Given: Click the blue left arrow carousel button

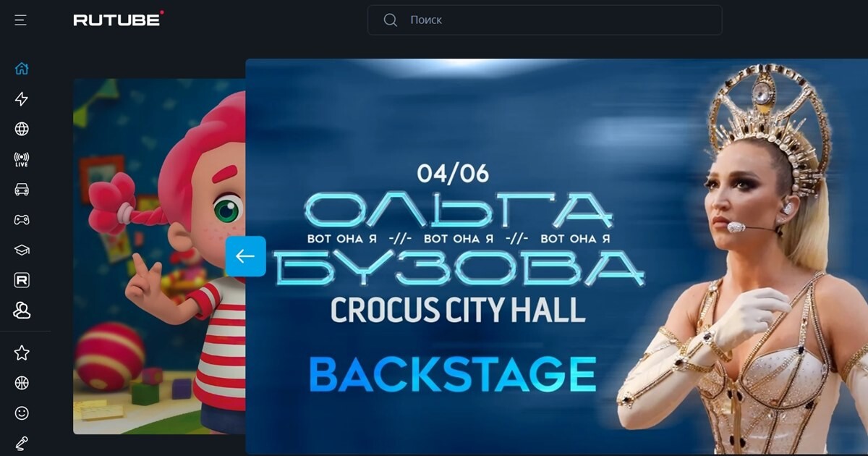Looking at the screenshot, I should pyautogui.click(x=245, y=256).
